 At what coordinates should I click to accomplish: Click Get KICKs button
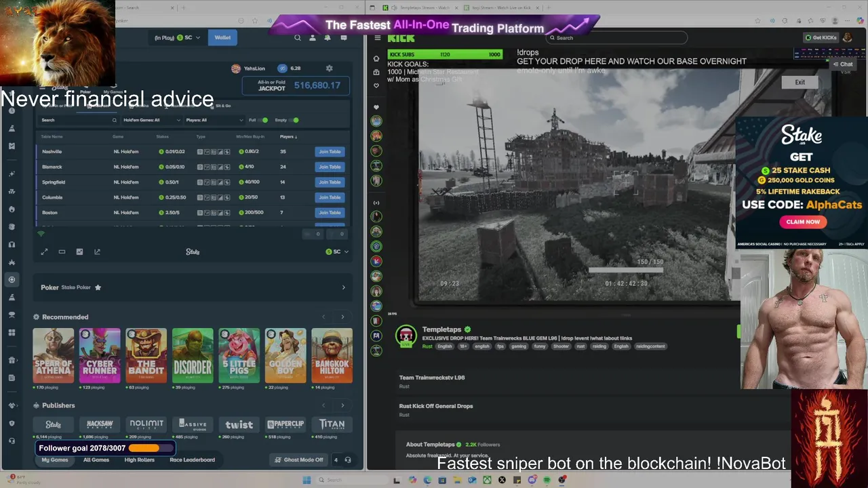coord(821,38)
